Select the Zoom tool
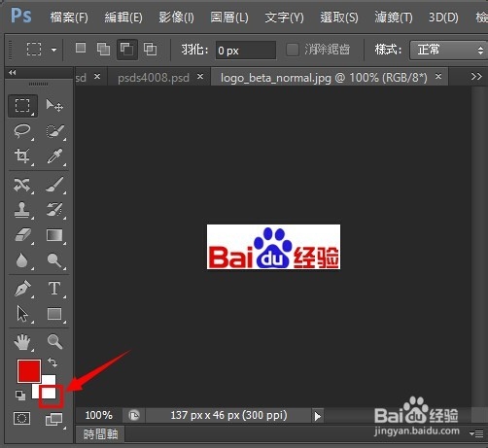 (x=54, y=342)
